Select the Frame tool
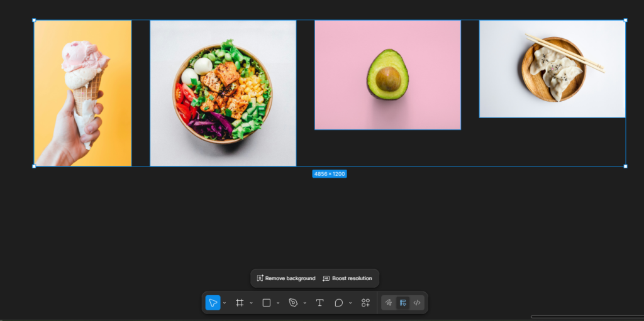This screenshot has height=321, width=644. tap(240, 303)
